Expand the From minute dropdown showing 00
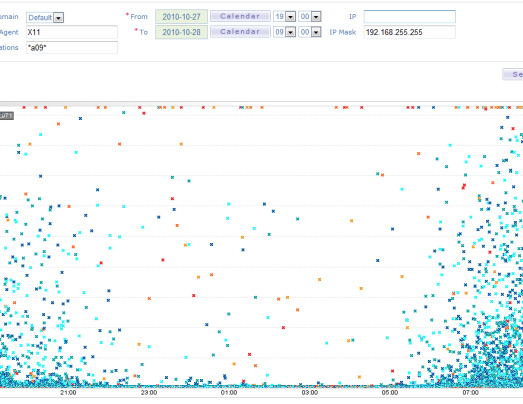523x404 pixels. point(316,17)
